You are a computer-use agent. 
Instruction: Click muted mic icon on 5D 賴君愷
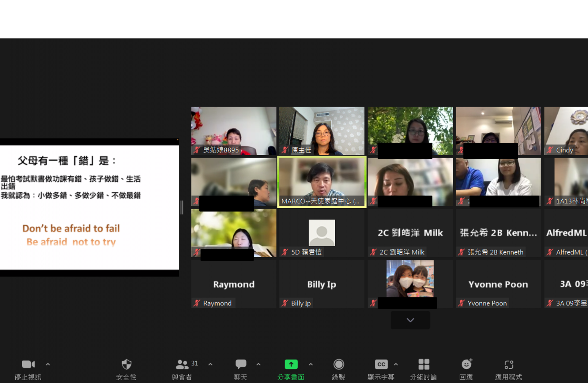pos(285,252)
